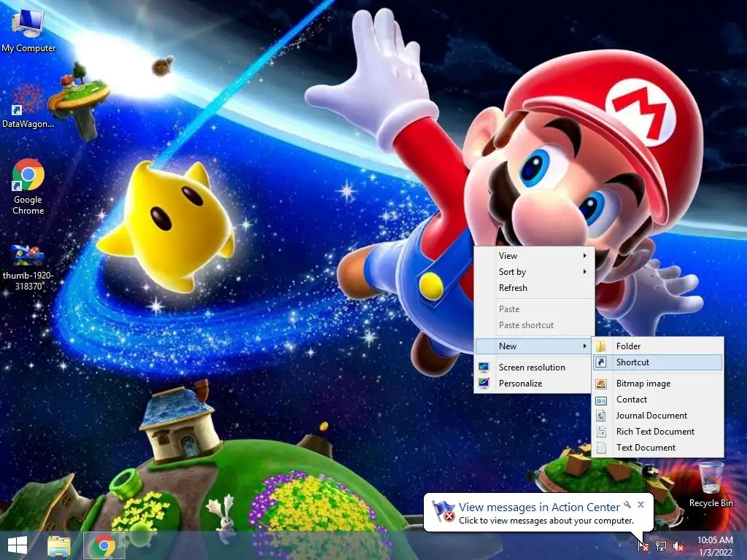Viewport: 747px width, 560px height.
Task: Select the My Computer desktop icon
Action: tap(28, 31)
